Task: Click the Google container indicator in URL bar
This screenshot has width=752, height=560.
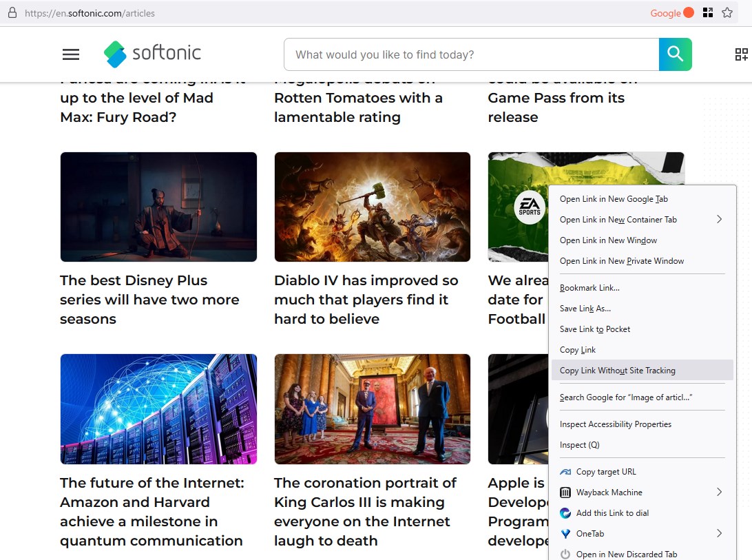Action: click(671, 13)
